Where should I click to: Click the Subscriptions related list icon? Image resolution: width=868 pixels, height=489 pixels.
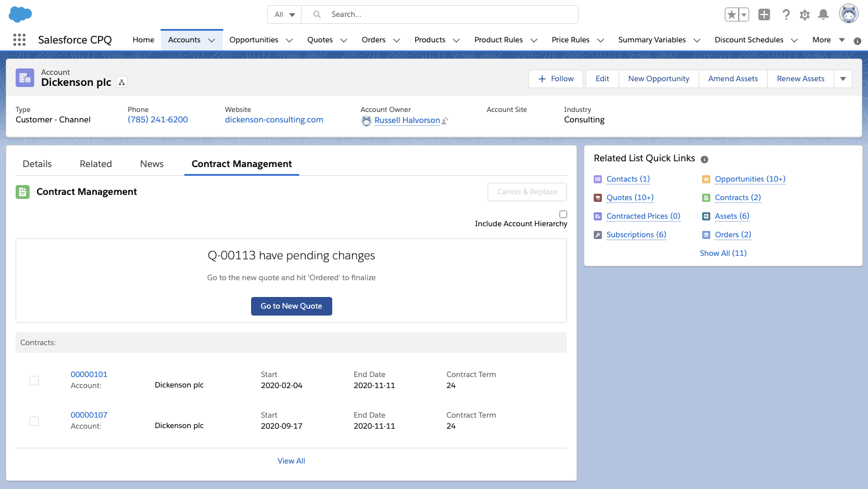(x=598, y=234)
